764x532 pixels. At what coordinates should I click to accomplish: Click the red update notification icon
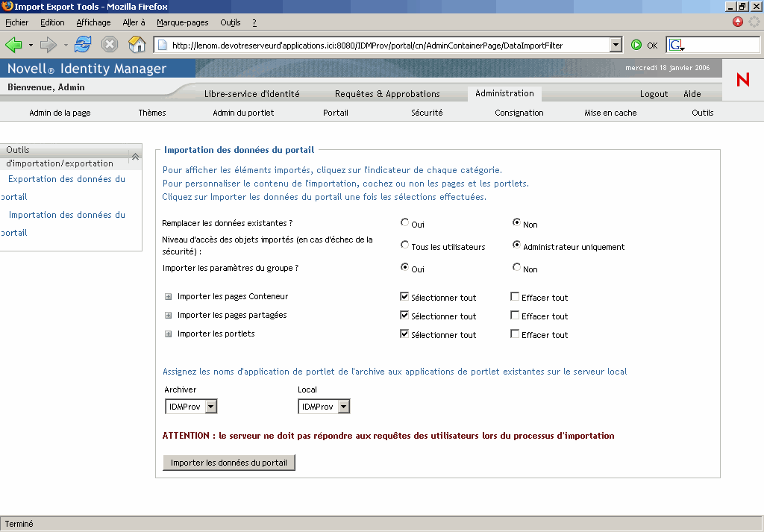coord(738,22)
